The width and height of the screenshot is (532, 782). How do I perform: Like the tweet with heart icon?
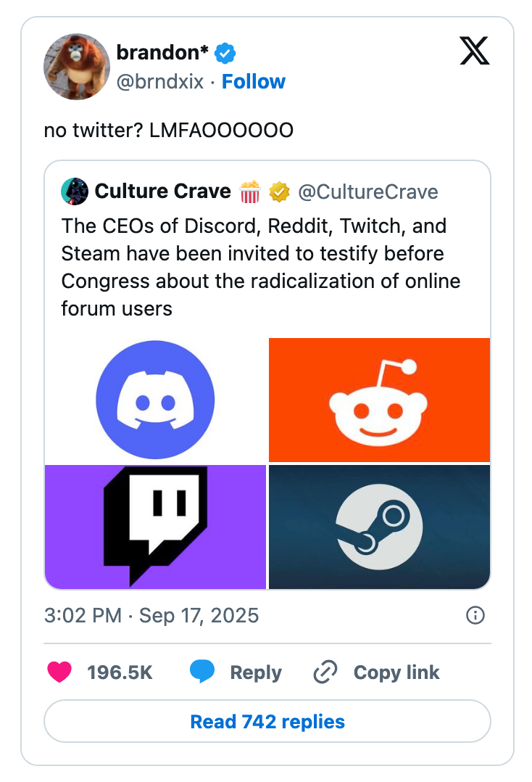[x=59, y=672]
